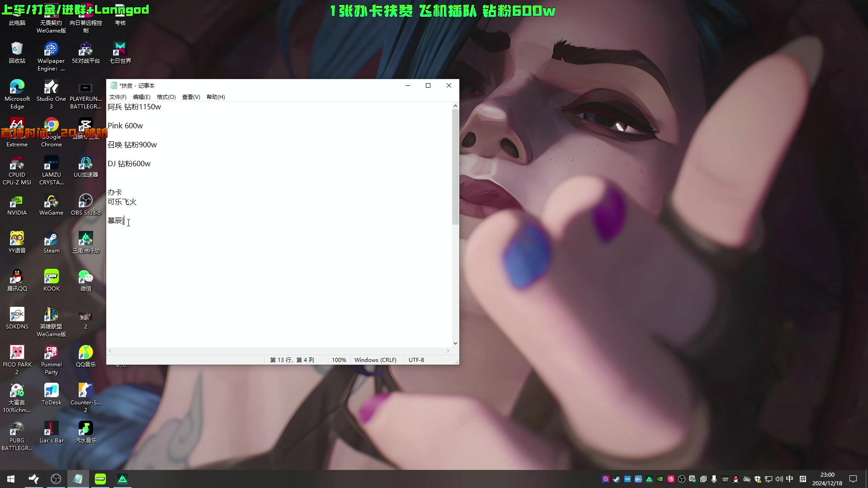Image resolution: width=868 pixels, height=488 pixels.
Task: Click the line '召唤 钻粉900w' in Notepad
Action: point(132,145)
